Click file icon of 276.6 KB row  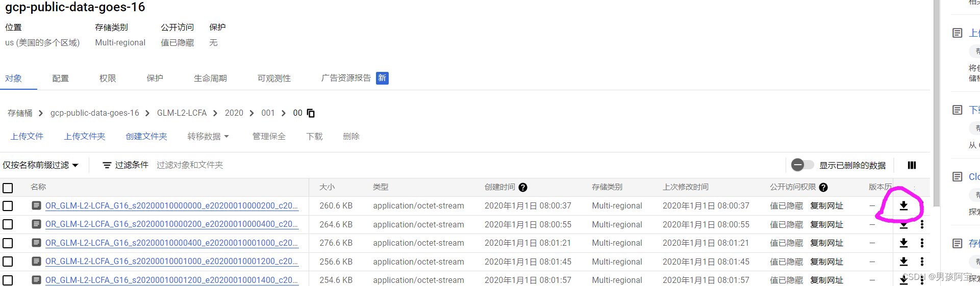coord(36,243)
